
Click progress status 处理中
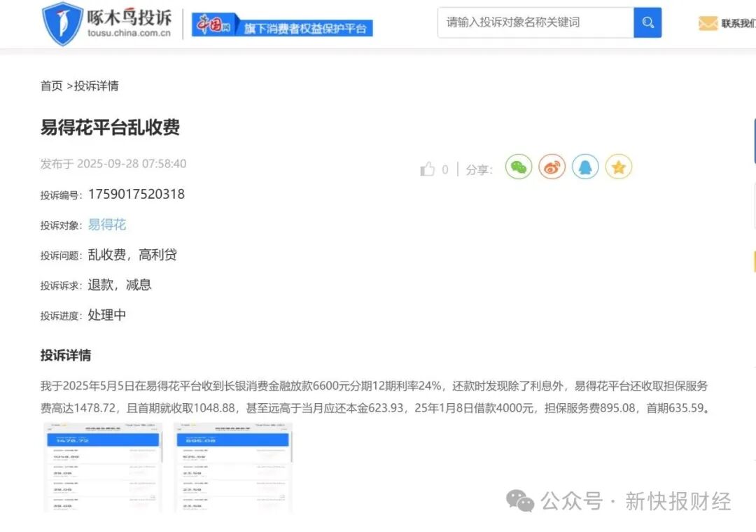click(107, 314)
